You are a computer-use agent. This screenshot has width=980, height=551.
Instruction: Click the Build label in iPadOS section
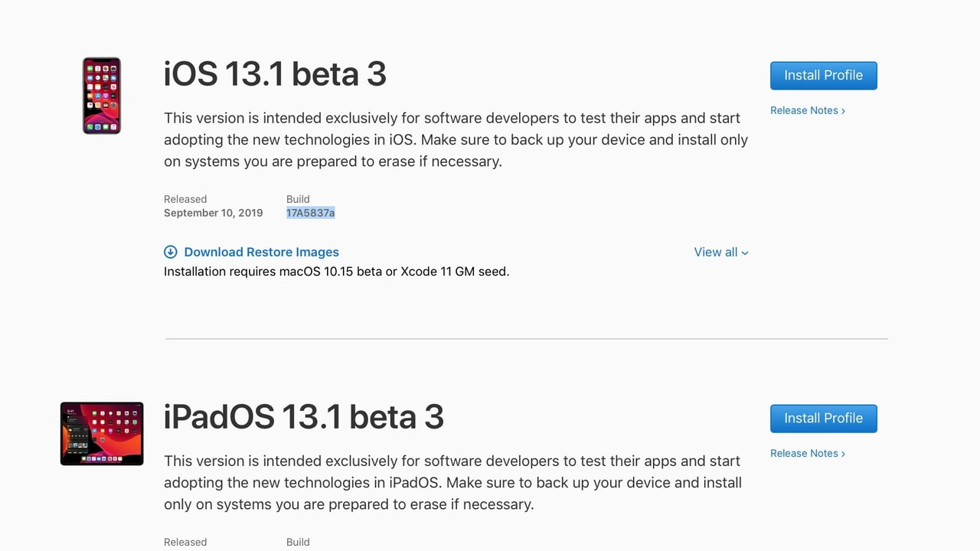click(298, 542)
